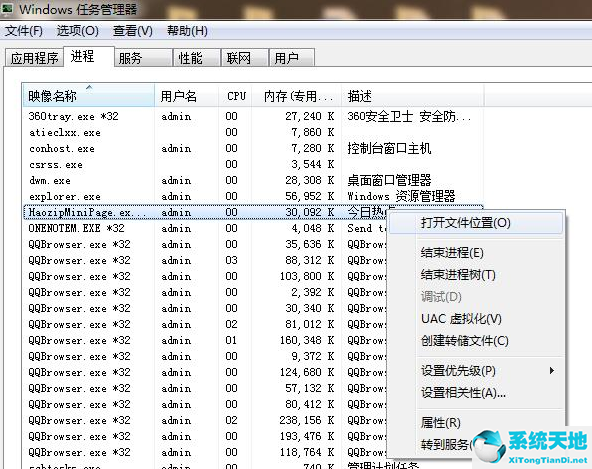This screenshot has width=592, height=469.
Task: Expand 设置优先级(P) submenu arrow
Action: (x=552, y=370)
